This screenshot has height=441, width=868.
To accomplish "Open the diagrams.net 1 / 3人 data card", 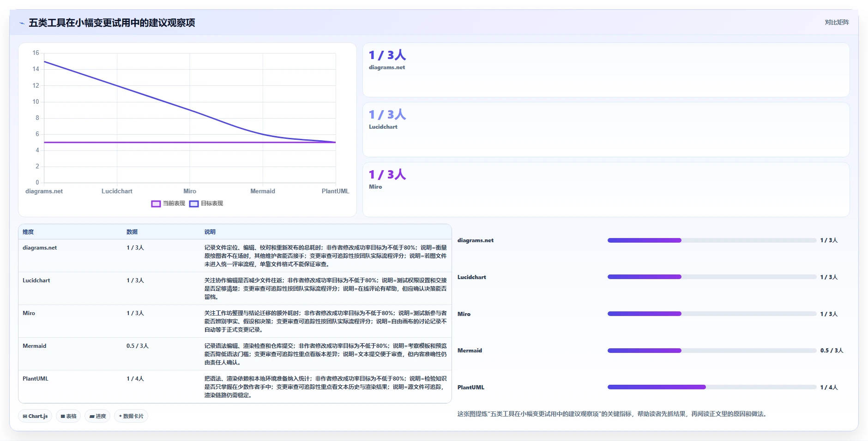I will tap(606, 70).
